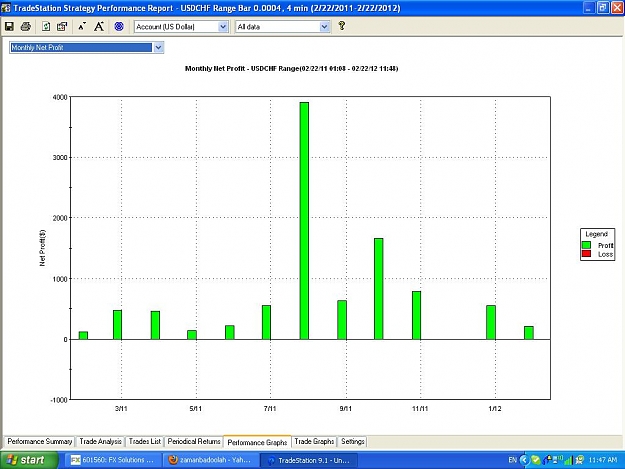Open the report settings window icon
The image size is (625, 469).
point(62,27)
